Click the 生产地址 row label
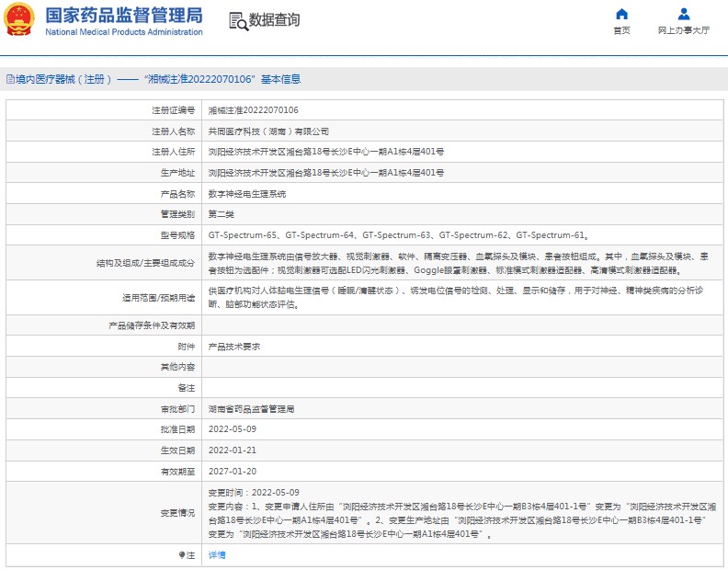Image resolution: width=728 pixels, height=570 pixels. coord(177,173)
